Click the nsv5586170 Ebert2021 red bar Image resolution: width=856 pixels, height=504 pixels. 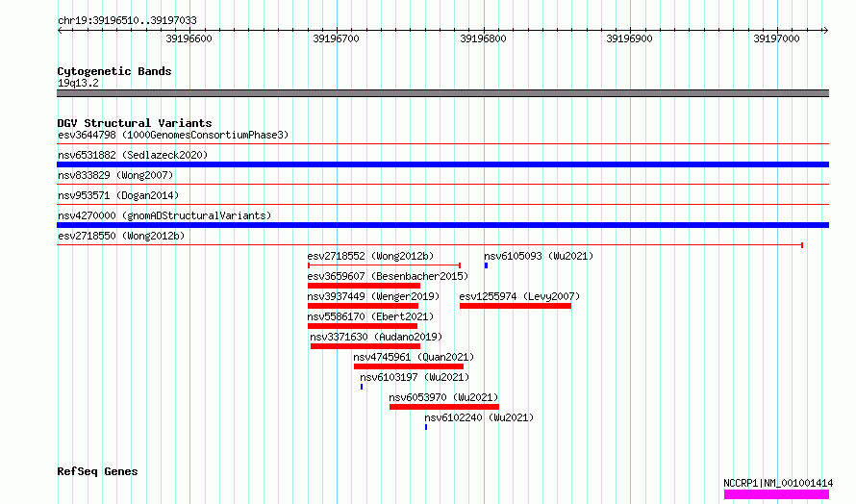pyautogui.click(x=363, y=326)
